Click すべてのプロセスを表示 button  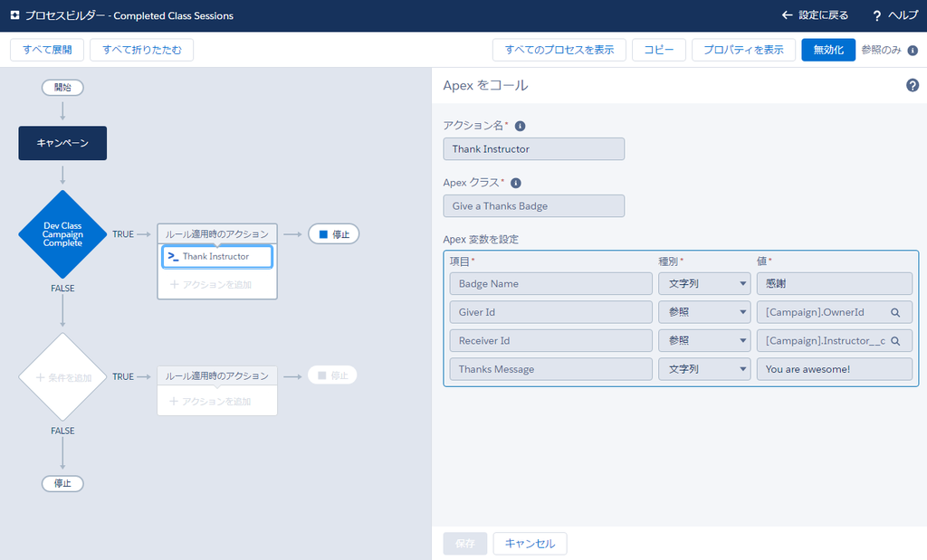559,50
